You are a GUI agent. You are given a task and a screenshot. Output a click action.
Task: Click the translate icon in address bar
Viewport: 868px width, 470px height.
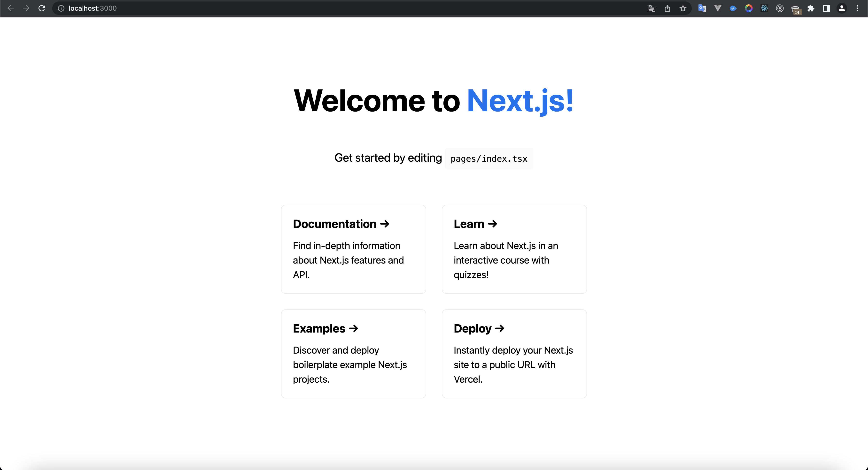[652, 8]
